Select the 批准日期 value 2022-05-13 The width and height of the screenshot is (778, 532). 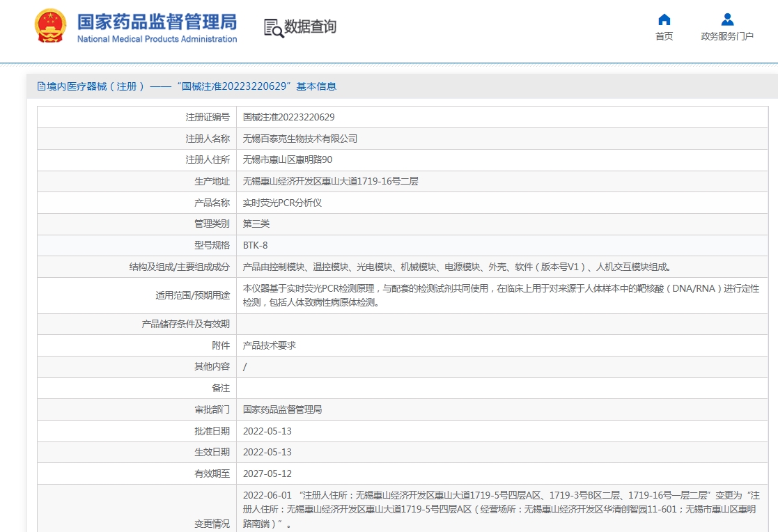point(267,431)
